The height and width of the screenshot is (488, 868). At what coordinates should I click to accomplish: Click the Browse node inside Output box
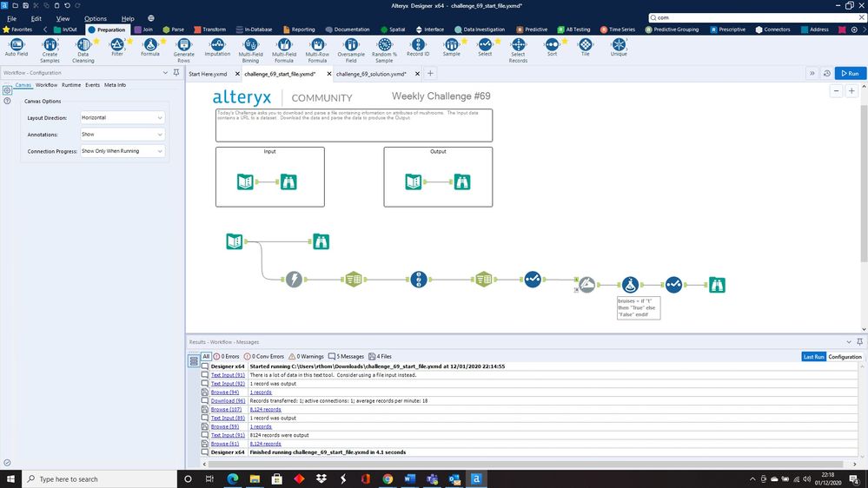[461, 181]
